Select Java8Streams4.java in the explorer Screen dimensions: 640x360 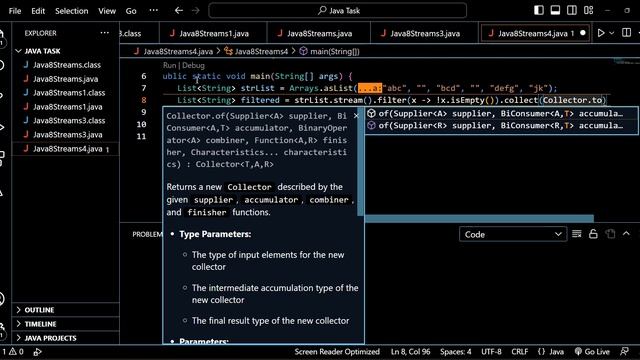click(x=66, y=149)
